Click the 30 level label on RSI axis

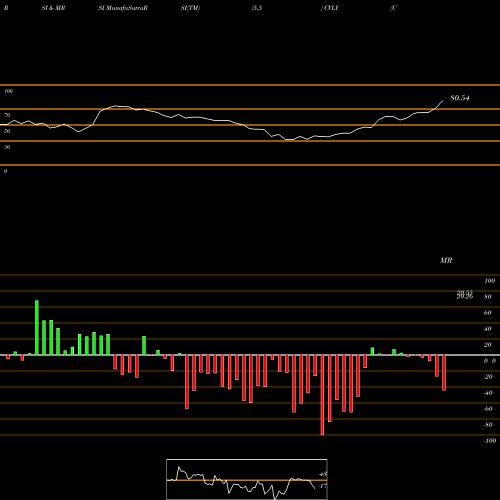[x=7, y=147]
